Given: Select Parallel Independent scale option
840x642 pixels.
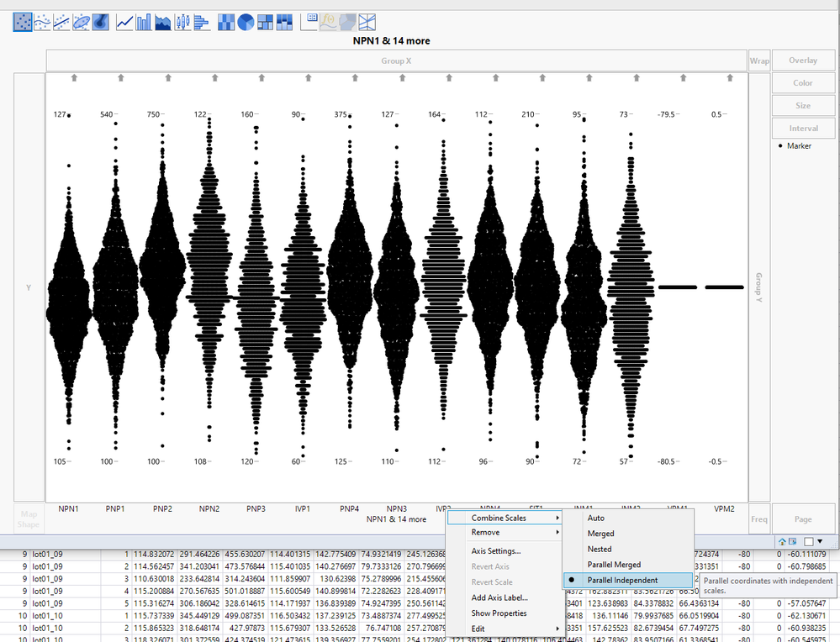Looking at the screenshot, I should click(x=622, y=580).
